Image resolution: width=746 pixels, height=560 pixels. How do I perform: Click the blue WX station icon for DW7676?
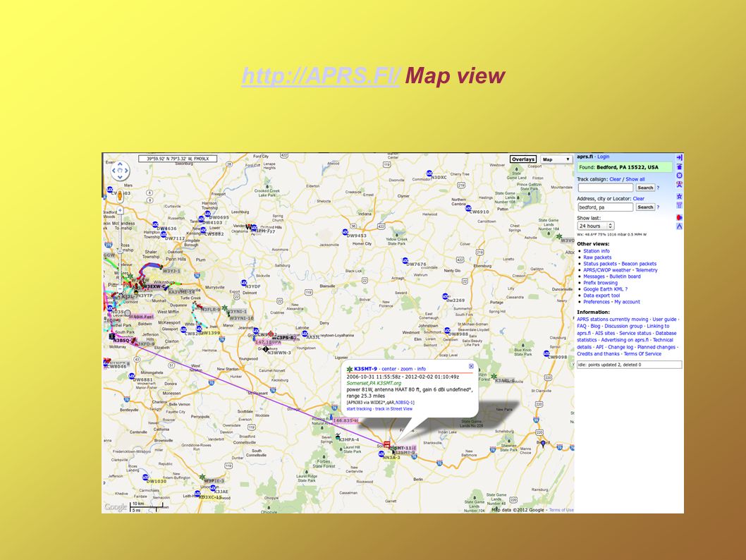pos(405,261)
